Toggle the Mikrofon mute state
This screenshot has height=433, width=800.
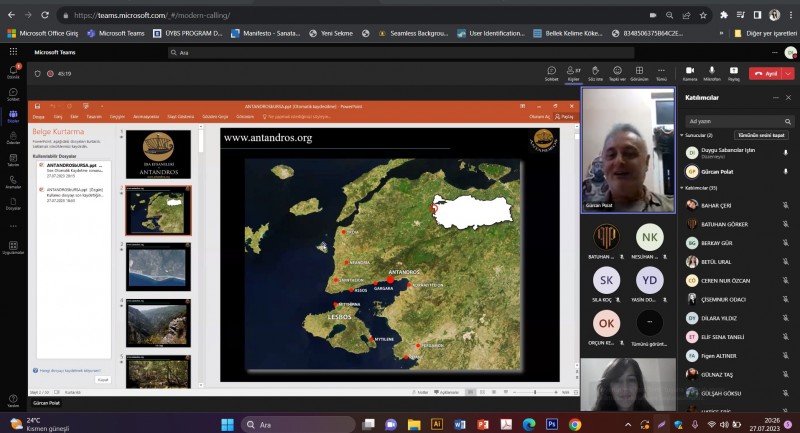711,72
